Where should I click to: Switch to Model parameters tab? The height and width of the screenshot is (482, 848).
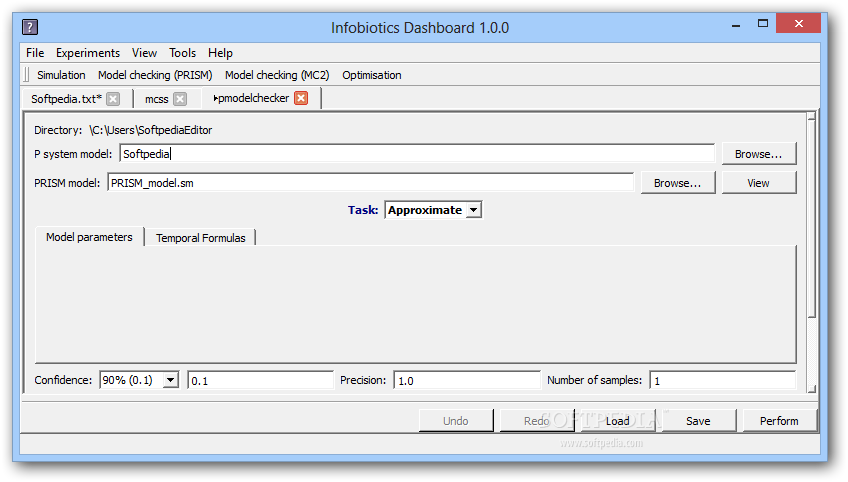(89, 237)
